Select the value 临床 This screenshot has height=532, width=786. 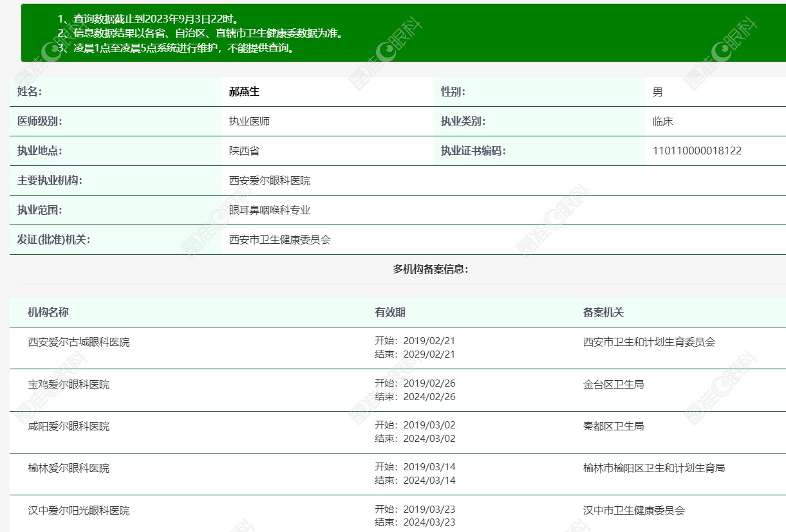pos(662,122)
